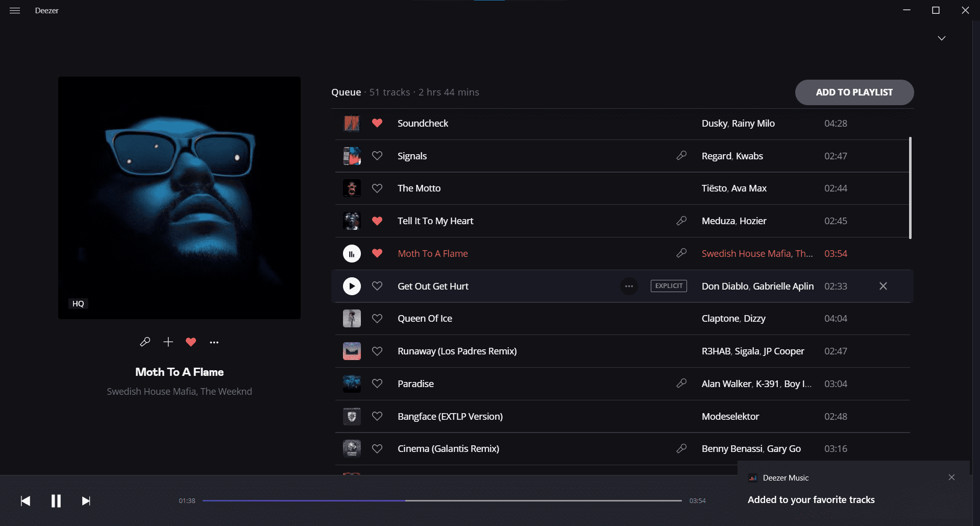
Task: Show lyrics for the Signals track
Action: point(681,155)
